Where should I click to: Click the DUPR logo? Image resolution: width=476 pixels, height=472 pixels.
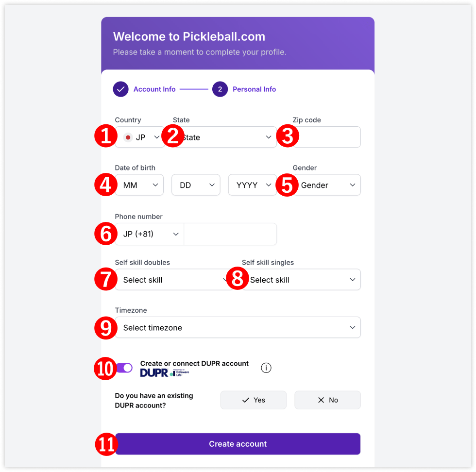[x=154, y=373]
